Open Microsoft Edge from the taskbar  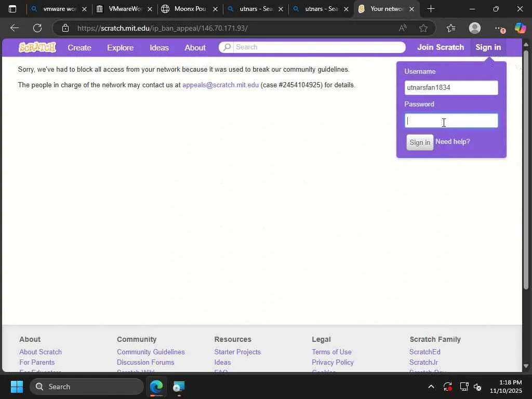(156, 387)
